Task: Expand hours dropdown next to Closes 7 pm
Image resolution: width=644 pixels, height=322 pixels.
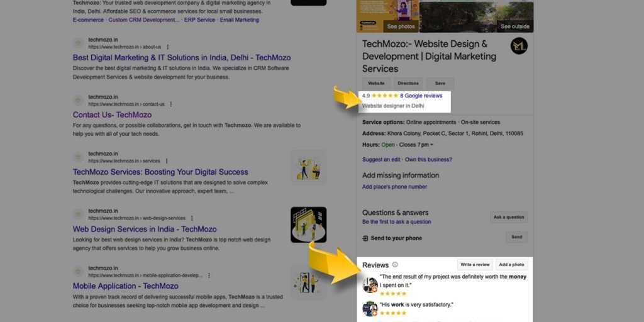Action: point(431,145)
